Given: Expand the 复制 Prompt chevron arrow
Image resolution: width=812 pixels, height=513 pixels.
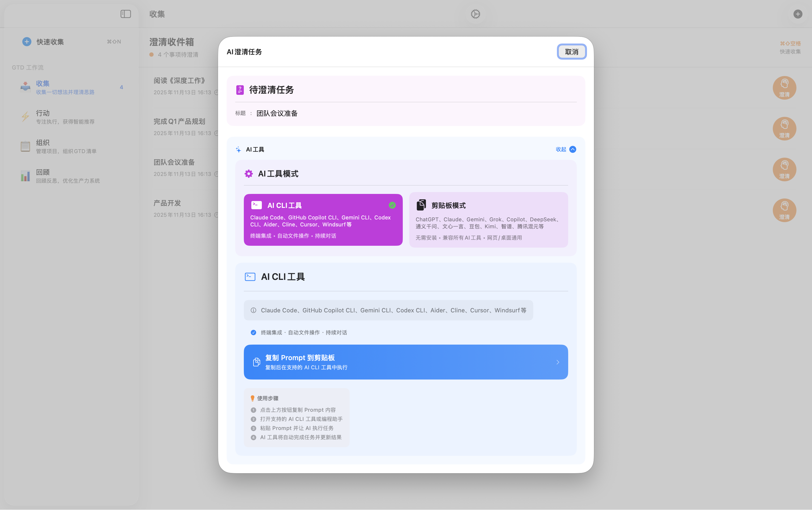Looking at the screenshot, I should [x=557, y=362].
